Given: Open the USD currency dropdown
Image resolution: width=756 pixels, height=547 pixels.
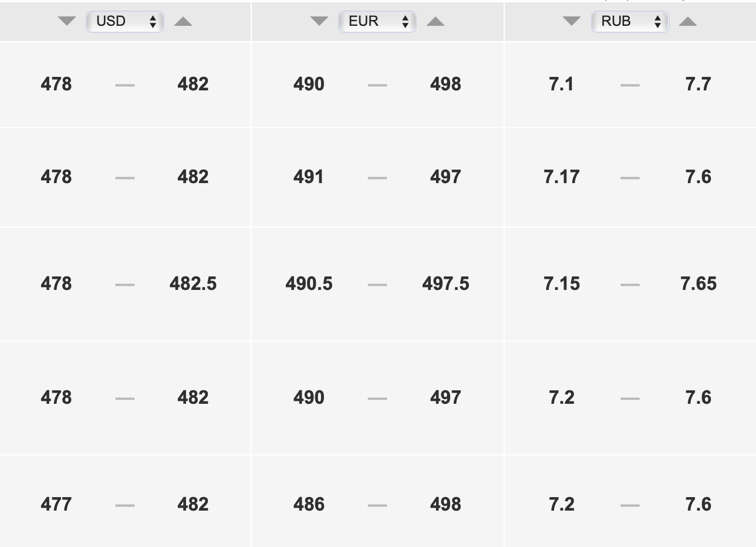Looking at the screenshot, I should coord(125,22).
